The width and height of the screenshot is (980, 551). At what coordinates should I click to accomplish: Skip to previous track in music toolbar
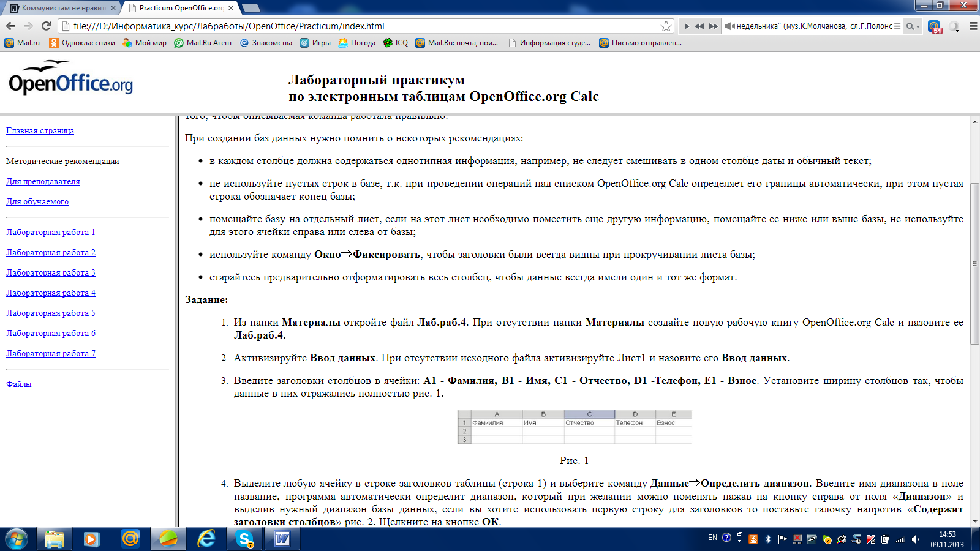click(x=699, y=26)
